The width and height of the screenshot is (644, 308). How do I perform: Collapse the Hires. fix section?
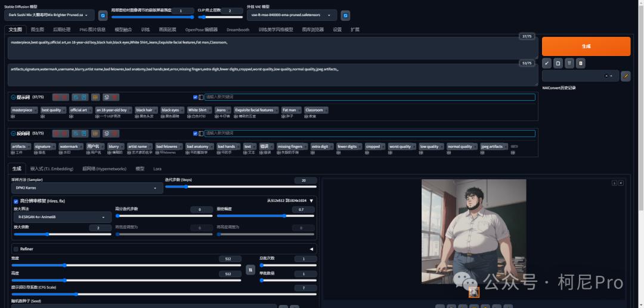311,201
